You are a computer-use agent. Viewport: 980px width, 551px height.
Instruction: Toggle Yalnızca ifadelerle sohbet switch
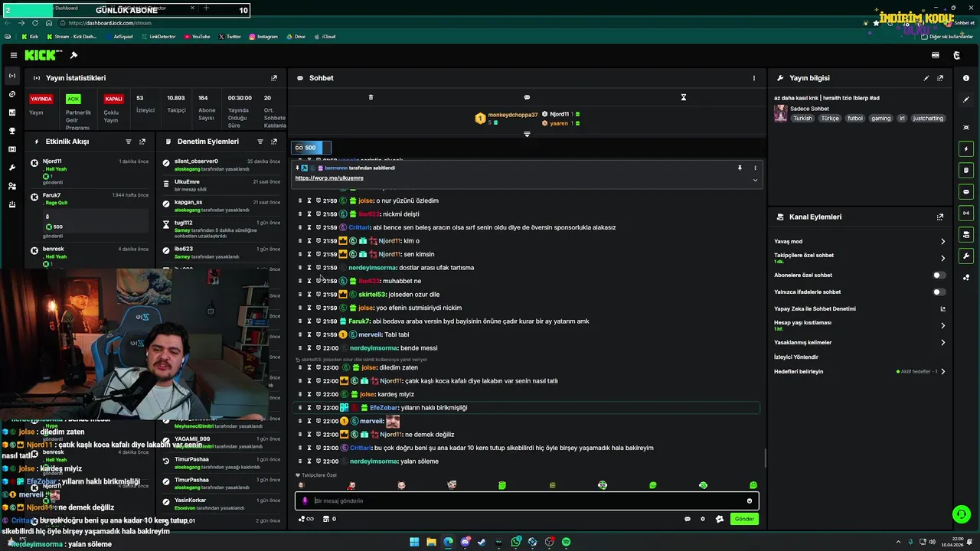939,292
